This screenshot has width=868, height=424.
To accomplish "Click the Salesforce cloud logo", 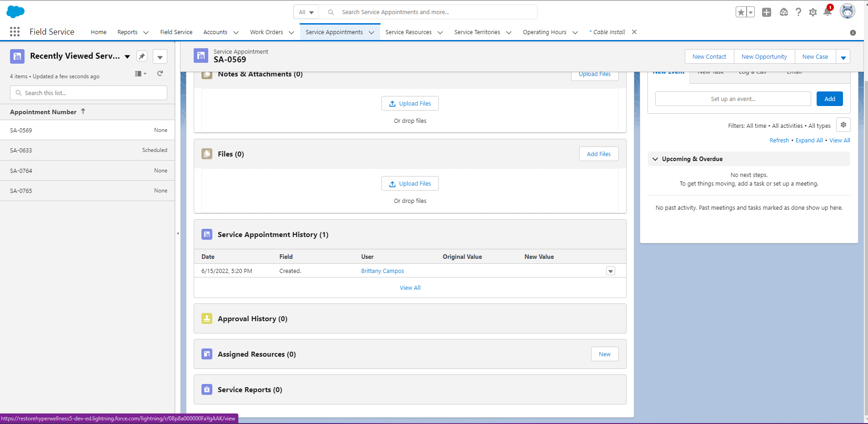I will pyautogui.click(x=15, y=12).
